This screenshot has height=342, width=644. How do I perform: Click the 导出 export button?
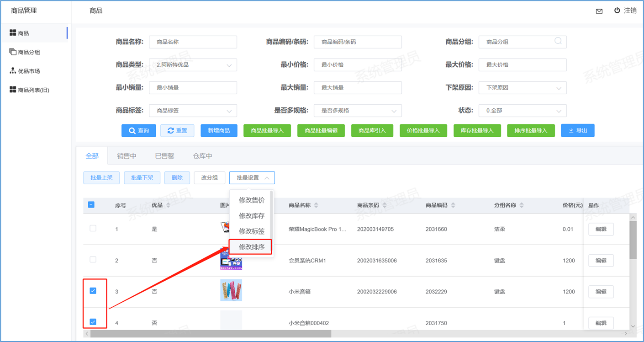coord(578,131)
